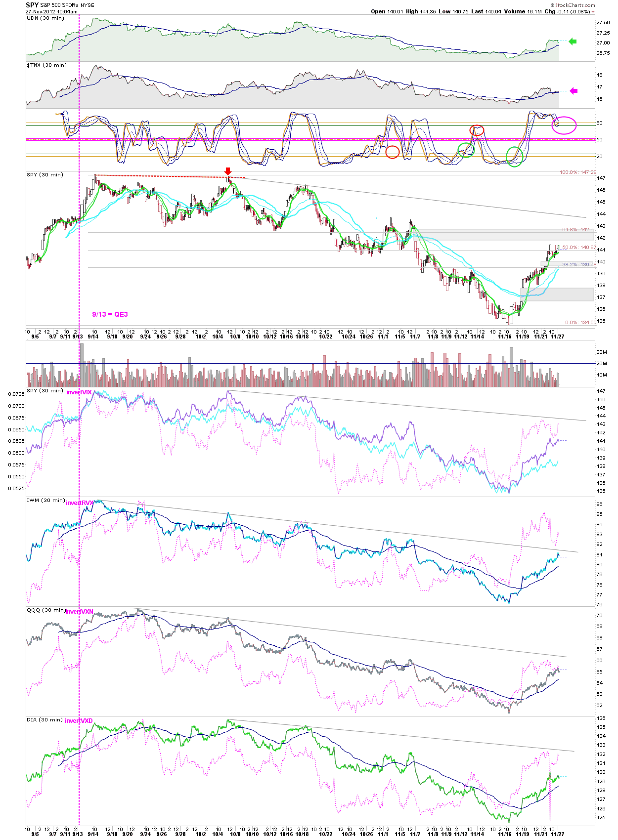Select the UDN (30 min) panel label
618x840 pixels.
(45, 18)
